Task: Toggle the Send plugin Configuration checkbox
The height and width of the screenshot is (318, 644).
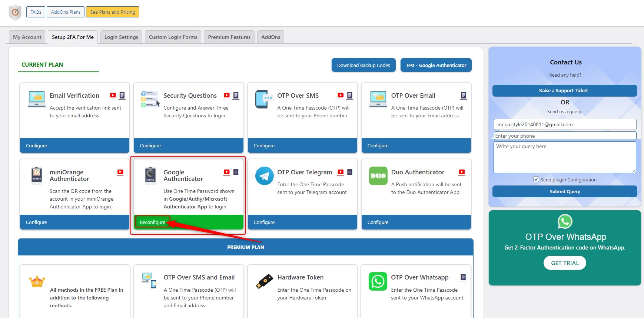Action: tap(536, 179)
